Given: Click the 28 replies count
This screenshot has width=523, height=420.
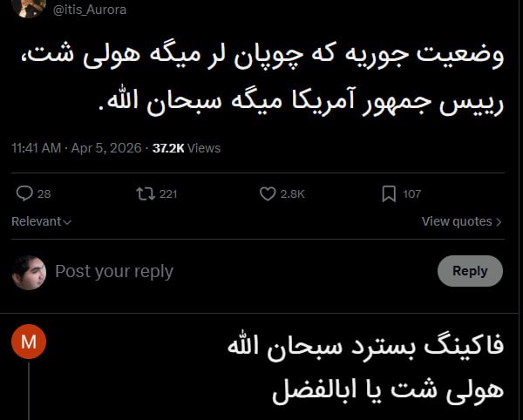Looking at the screenshot, I should (x=44, y=193).
